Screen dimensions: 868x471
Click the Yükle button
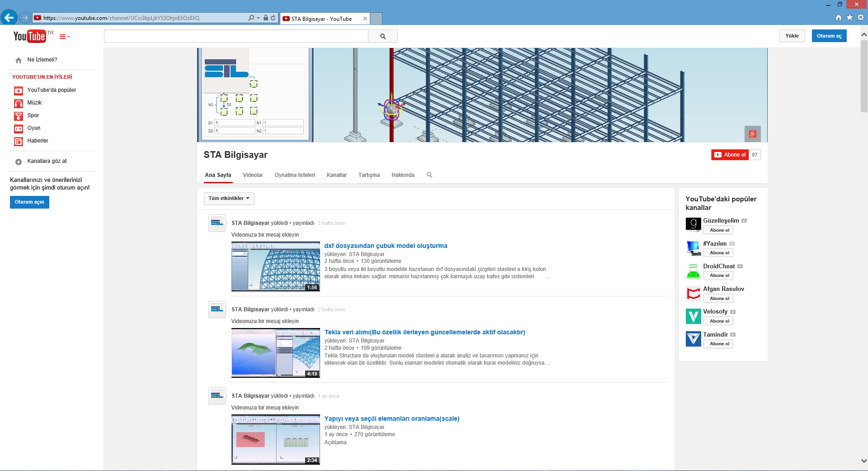792,36
